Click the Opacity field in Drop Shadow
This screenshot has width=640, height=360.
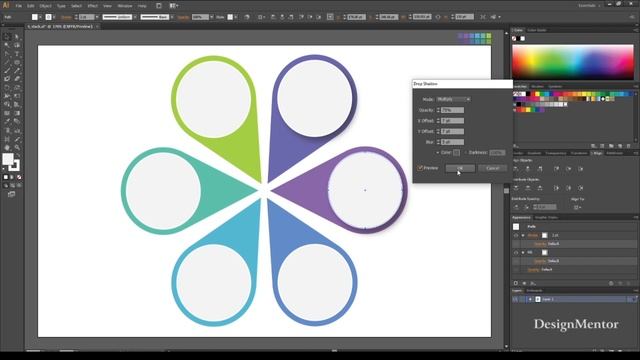tap(452, 110)
